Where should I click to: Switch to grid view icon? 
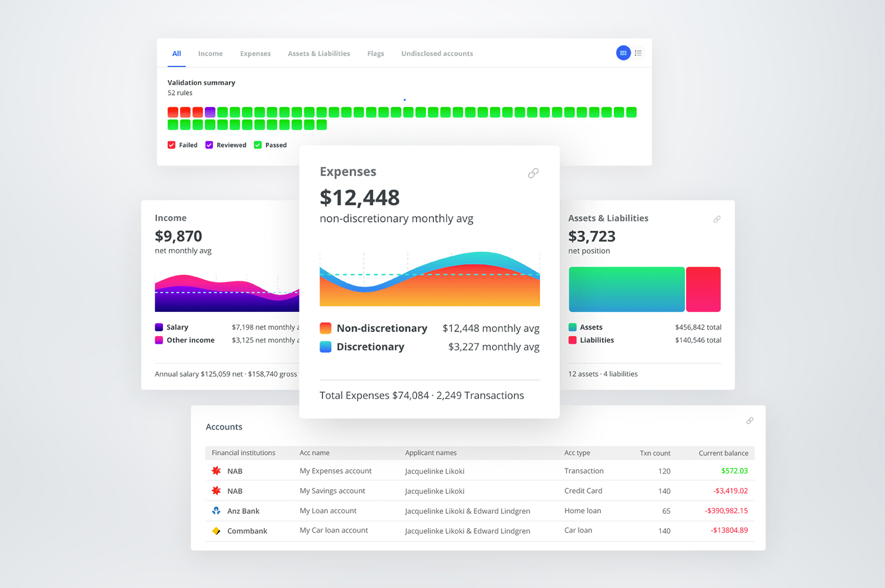coord(623,53)
